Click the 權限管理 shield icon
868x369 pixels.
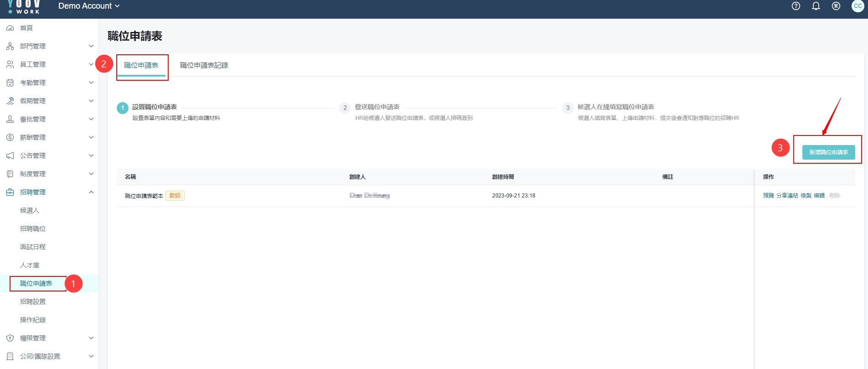[x=10, y=338]
